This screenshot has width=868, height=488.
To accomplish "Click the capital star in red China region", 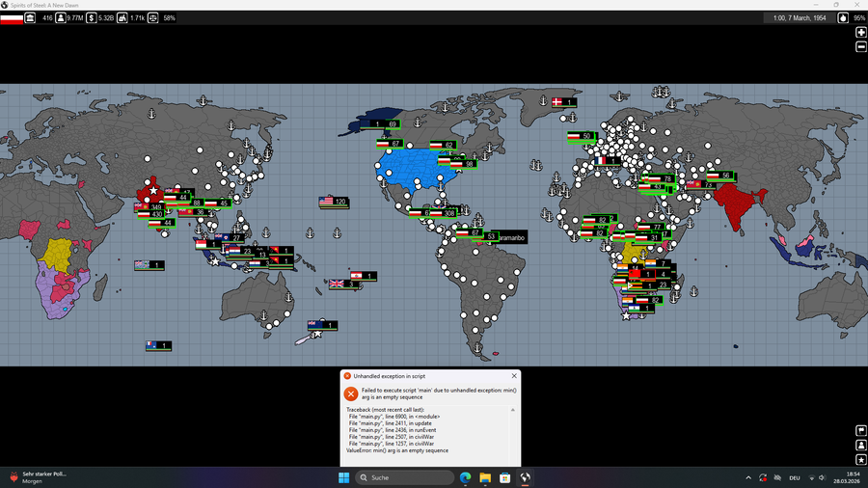I will tap(153, 191).
